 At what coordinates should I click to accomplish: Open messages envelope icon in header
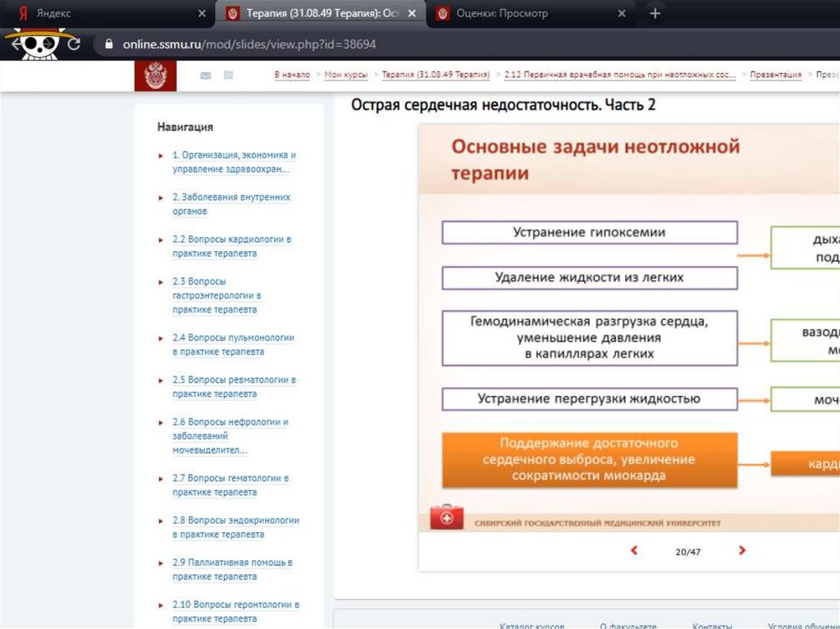[205, 75]
